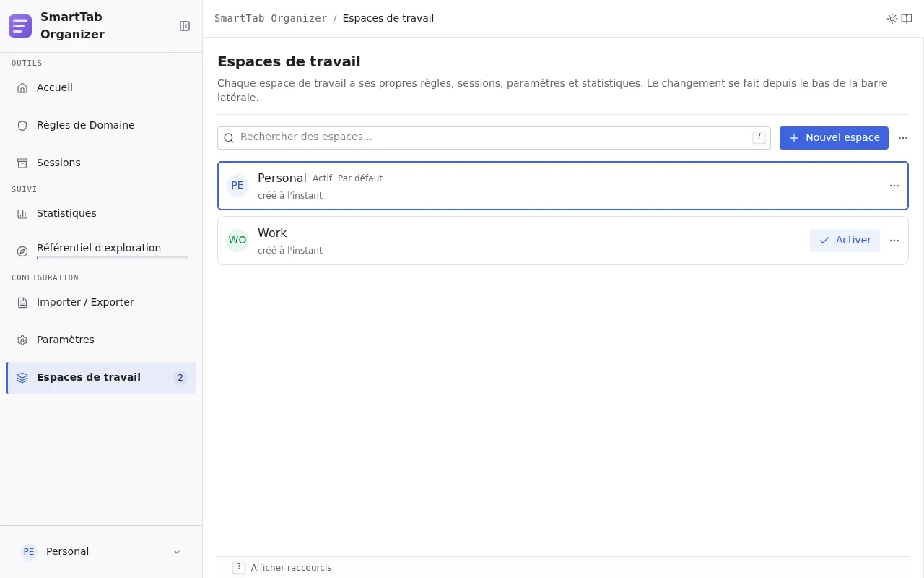Collapse the sidebar with the panel icon
Screen dimensions: 924x578
coord(185,26)
